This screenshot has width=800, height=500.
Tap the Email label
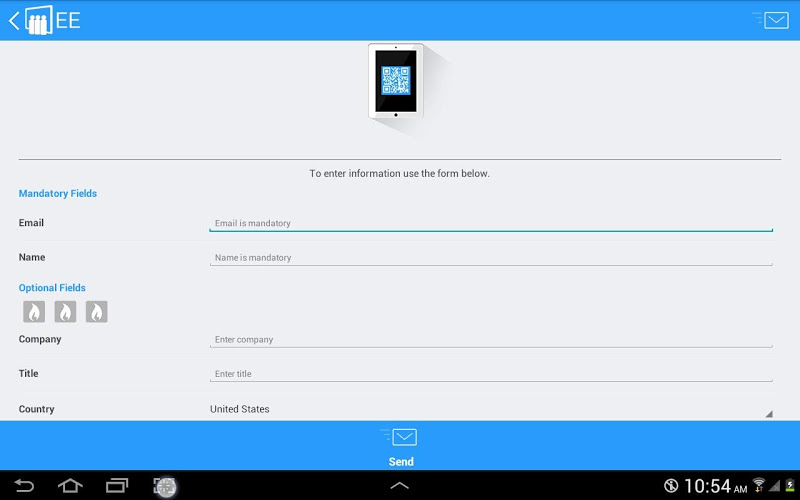click(x=31, y=223)
